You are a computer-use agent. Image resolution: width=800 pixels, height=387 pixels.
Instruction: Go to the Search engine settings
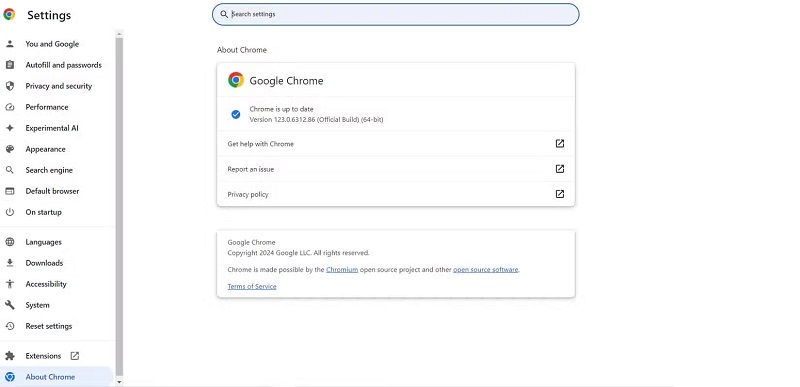pyautogui.click(x=49, y=170)
